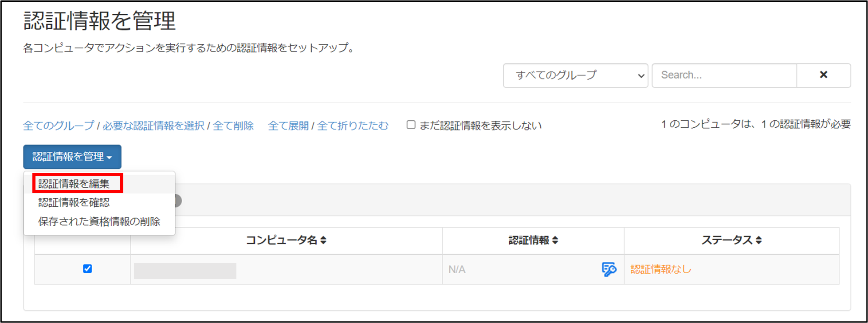Focus the Search input field
Viewport: 868px width, 323px height.
click(x=724, y=75)
